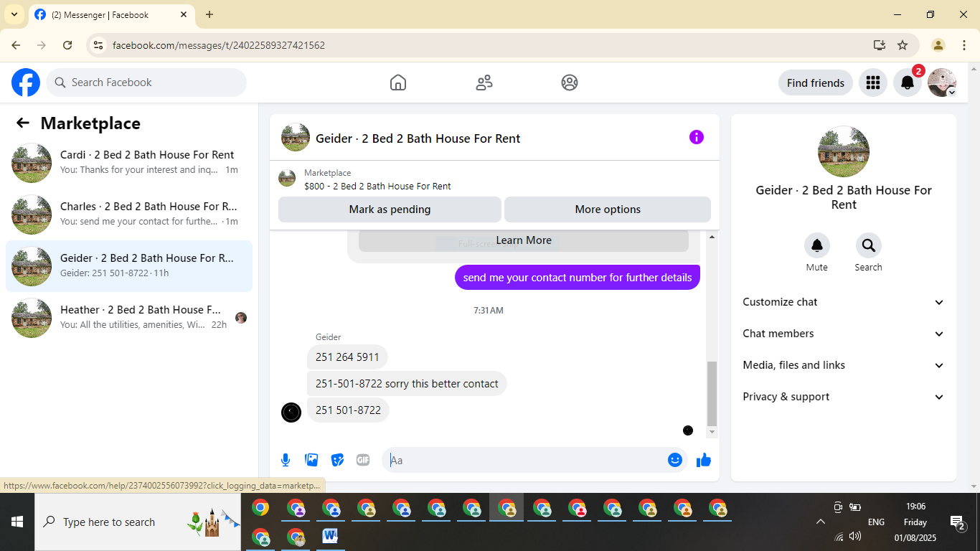Choose a GIF icon in composer
The width and height of the screenshot is (980, 551).
(363, 460)
